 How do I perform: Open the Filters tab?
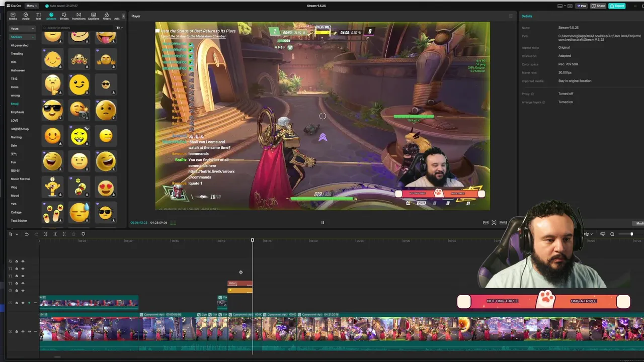[107, 16]
